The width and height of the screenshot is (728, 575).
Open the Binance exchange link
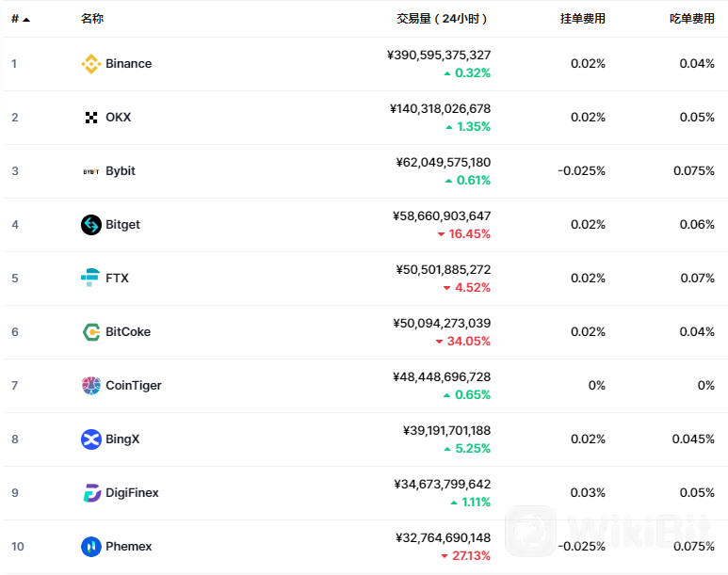[x=129, y=64]
